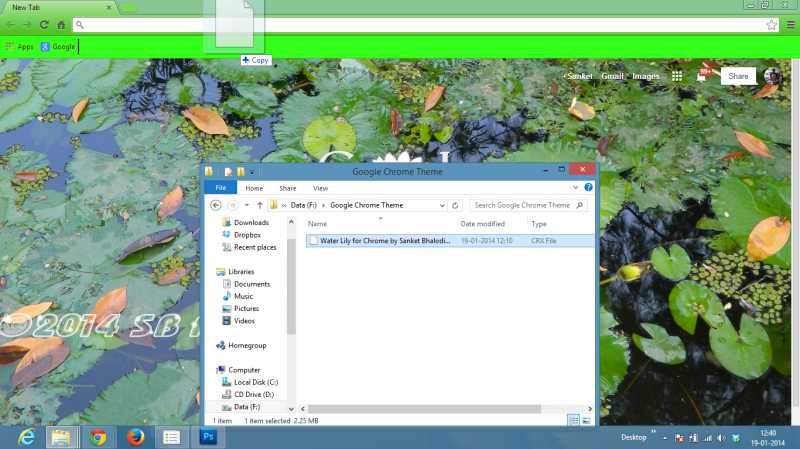Open Chrome hamburger menu
The width and height of the screenshot is (800, 449).
(790, 24)
